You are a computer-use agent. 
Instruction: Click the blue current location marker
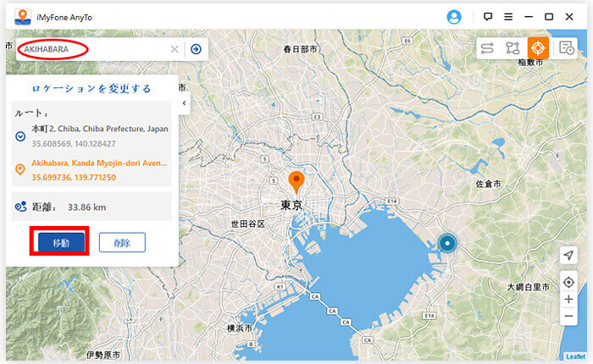[448, 243]
